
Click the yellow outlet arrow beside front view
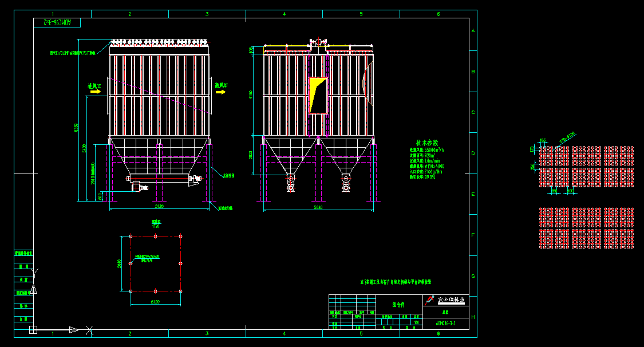tap(222, 91)
